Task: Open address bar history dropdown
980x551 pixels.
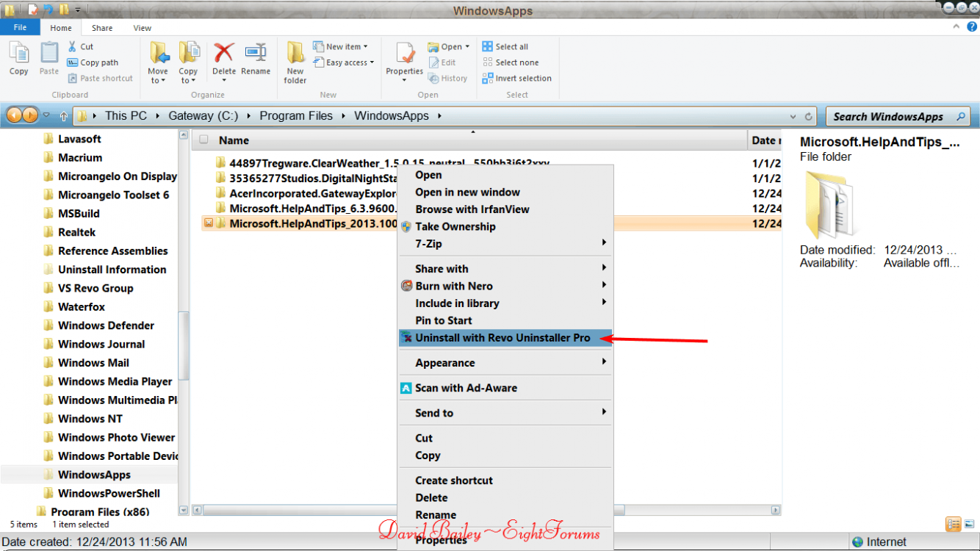Action: click(x=793, y=116)
